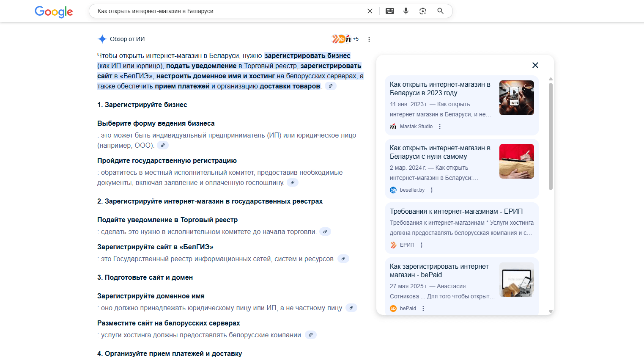Image resolution: width=644 pixels, height=361 pixels.
Task: Open beseller.by result options menu
Action: pyautogui.click(x=432, y=190)
